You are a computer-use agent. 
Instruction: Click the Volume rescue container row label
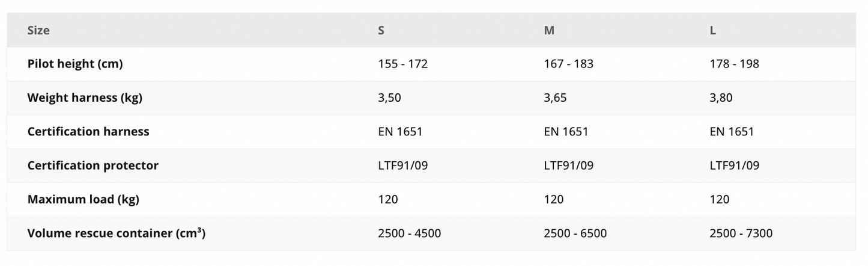(117, 233)
